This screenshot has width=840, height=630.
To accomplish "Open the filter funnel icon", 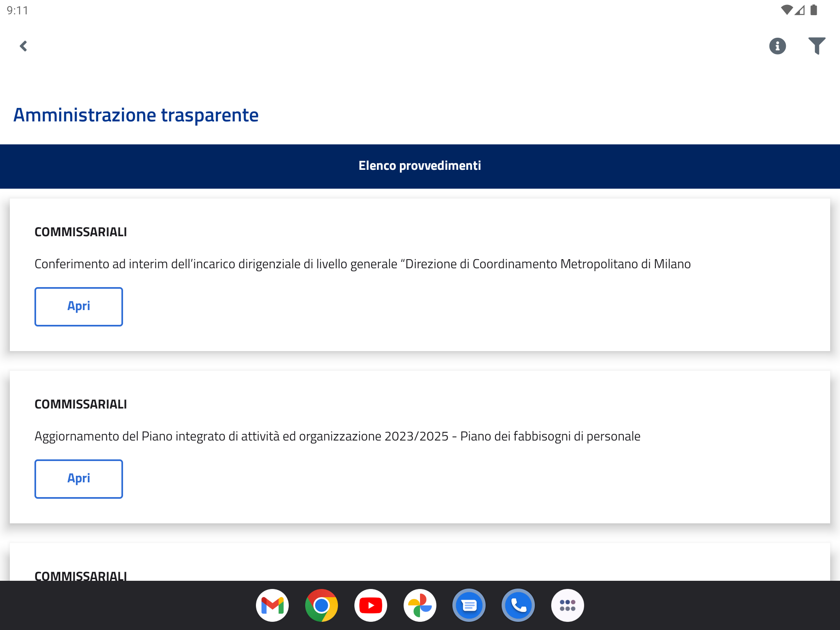I will [817, 46].
